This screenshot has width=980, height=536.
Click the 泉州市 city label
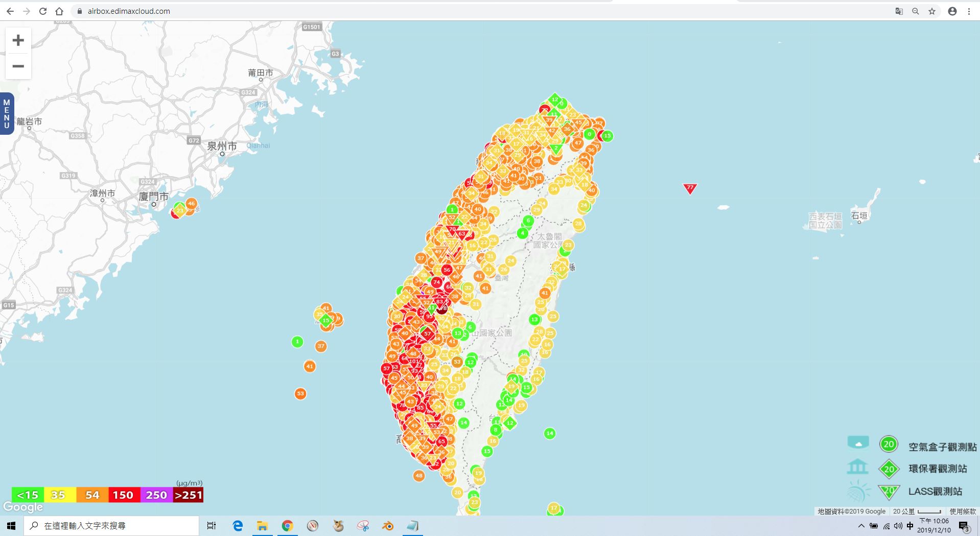coord(222,147)
